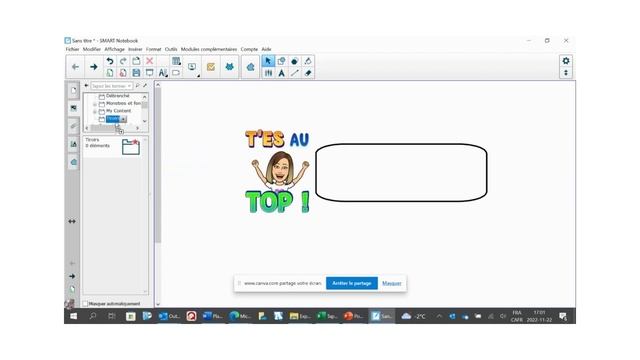Open the Add-ons puzzle sidebar tab
The width and height of the screenshot is (640, 360).
tap(73, 162)
